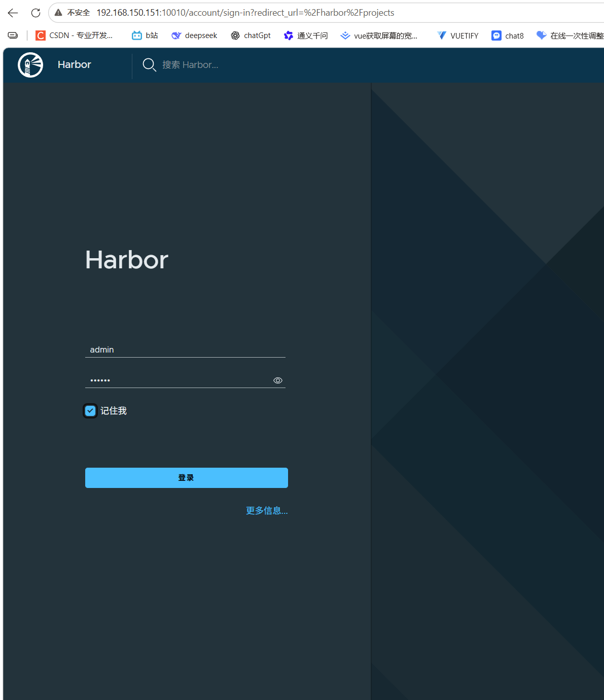Click the search magnifier icon in header
604x700 pixels.
point(149,65)
